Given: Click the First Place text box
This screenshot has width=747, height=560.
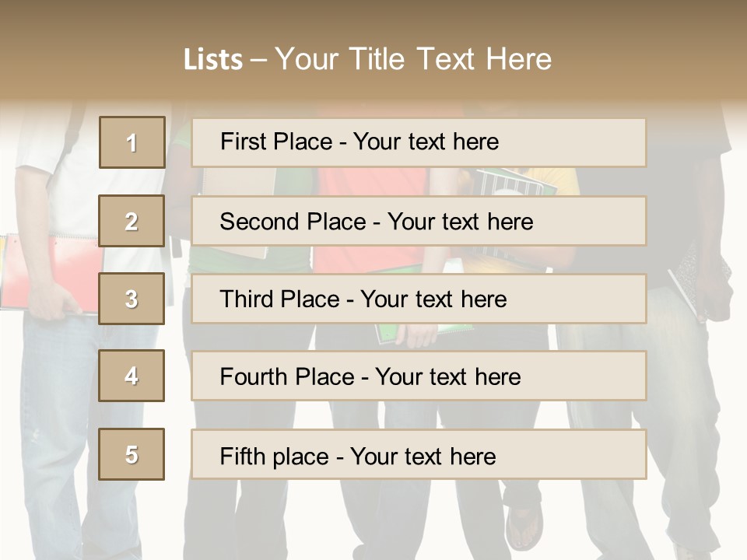Looking at the screenshot, I should [419, 142].
